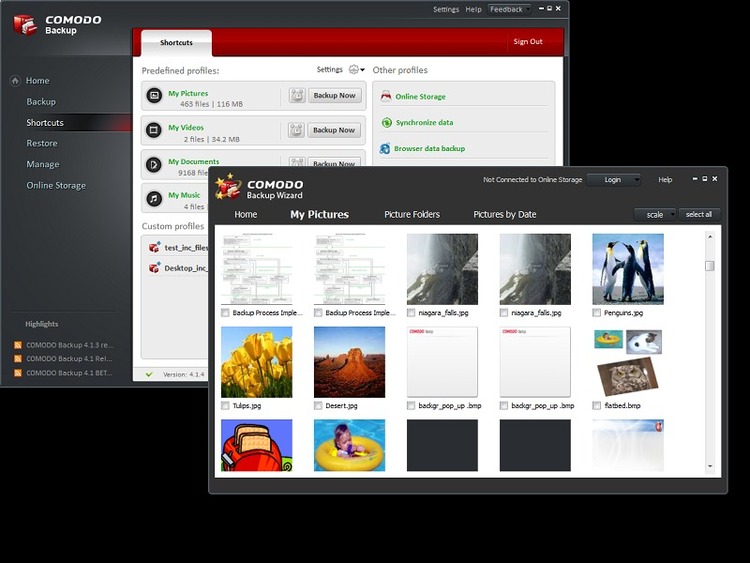
Task: Expand the Feedback dropdown
Action: tap(509, 9)
